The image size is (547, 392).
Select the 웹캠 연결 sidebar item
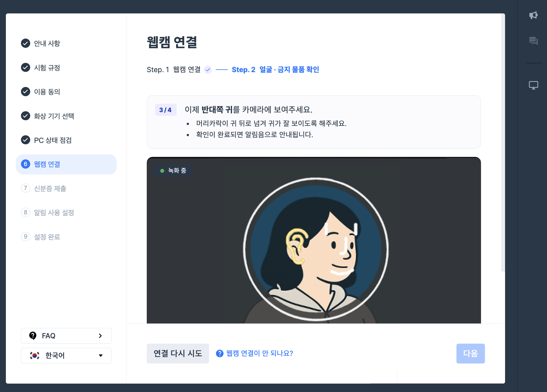(x=66, y=164)
